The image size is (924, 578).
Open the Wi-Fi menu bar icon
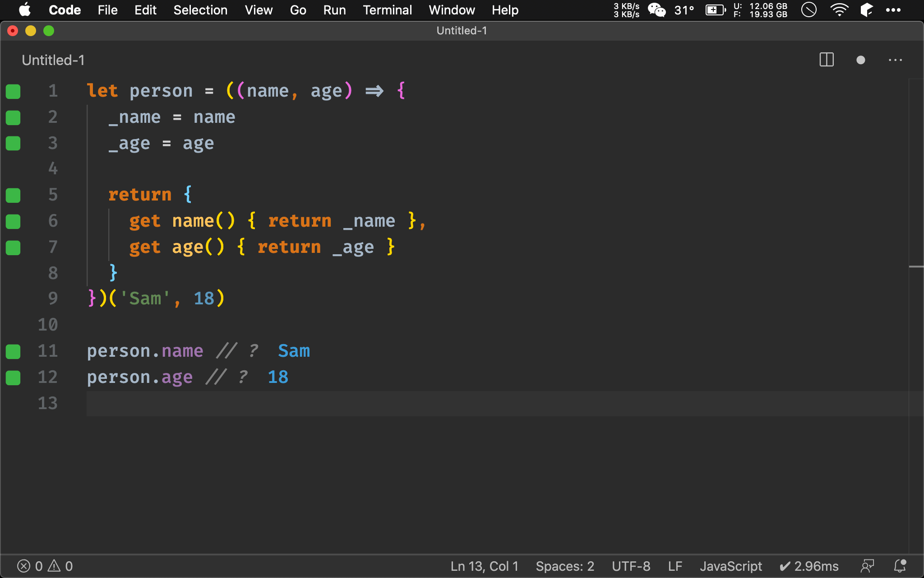(x=839, y=10)
